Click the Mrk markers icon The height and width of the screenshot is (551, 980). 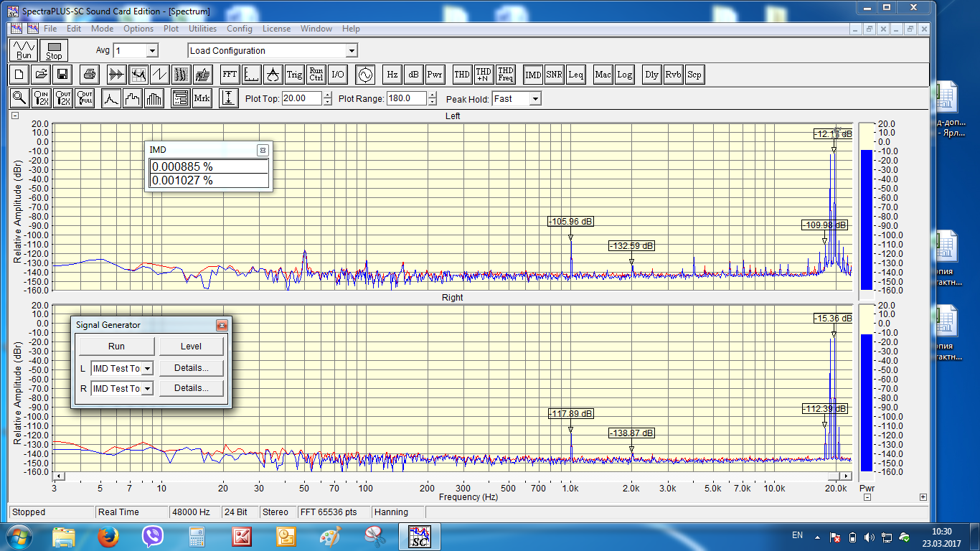click(x=202, y=98)
